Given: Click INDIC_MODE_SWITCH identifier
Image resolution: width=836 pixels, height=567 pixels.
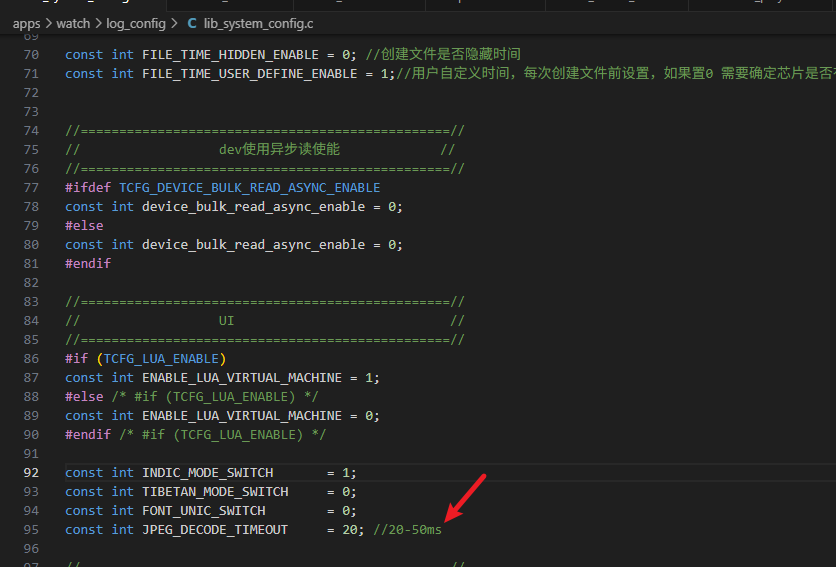Looking at the screenshot, I should coord(207,473).
